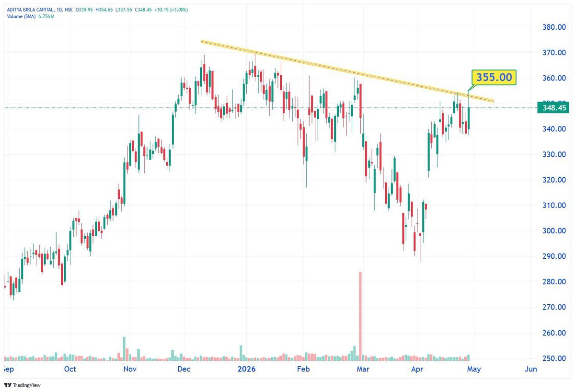Click the Apr label on the time axis

416,369
